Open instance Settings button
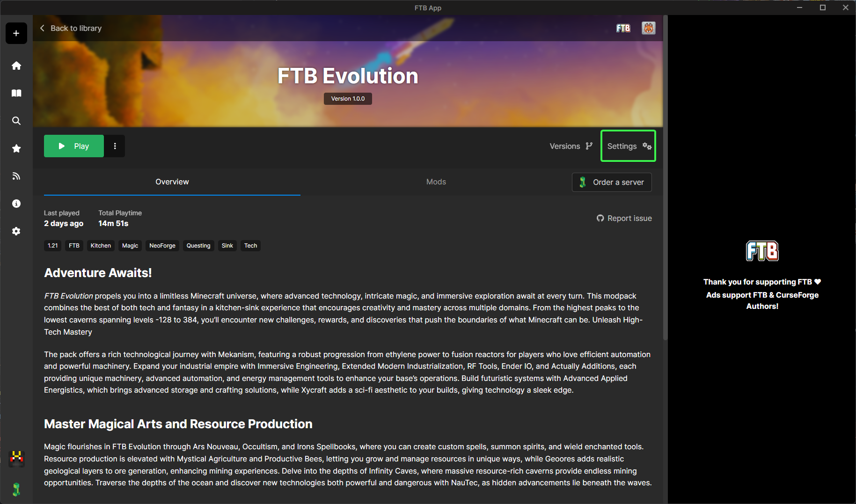This screenshot has height=504, width=856. click(629, 146)
